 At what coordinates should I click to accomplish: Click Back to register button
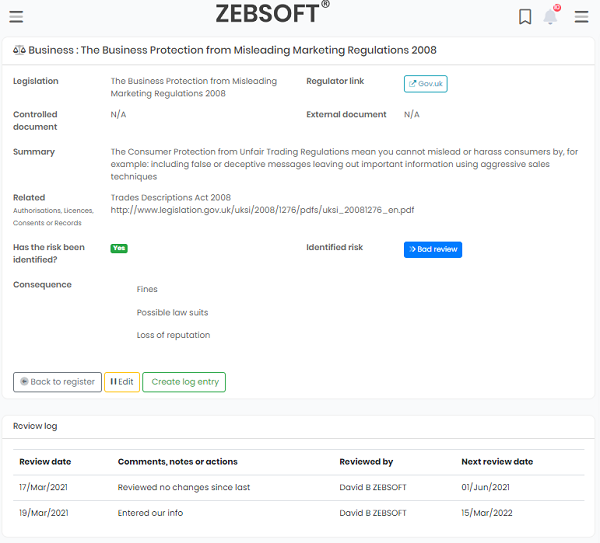[x=57, y=382]
